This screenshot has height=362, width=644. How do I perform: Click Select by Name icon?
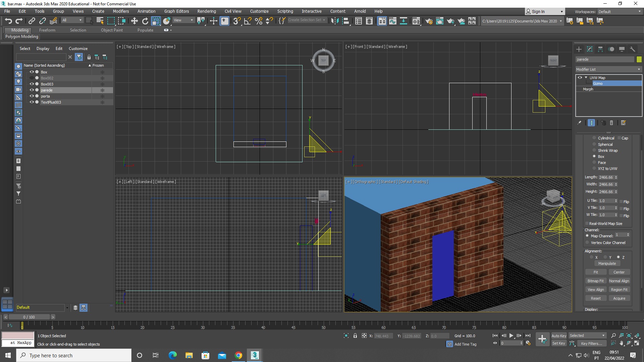click(x=100, y=21)
